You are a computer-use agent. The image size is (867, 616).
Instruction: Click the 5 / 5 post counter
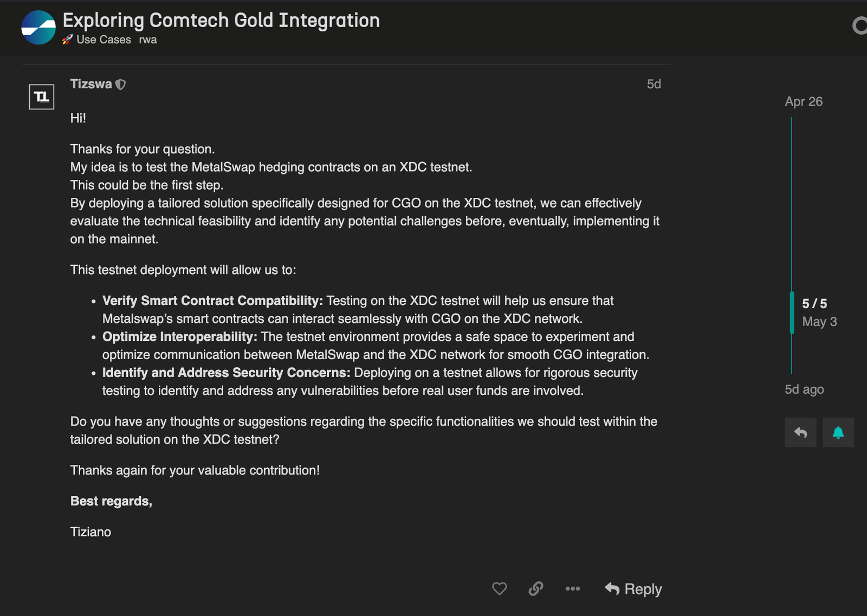[814, 303]
